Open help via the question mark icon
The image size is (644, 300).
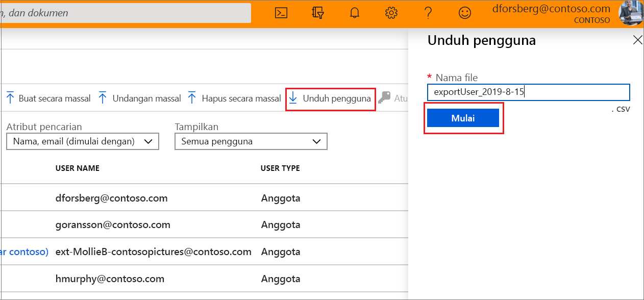pyautogui.click(x=428, y=13)
